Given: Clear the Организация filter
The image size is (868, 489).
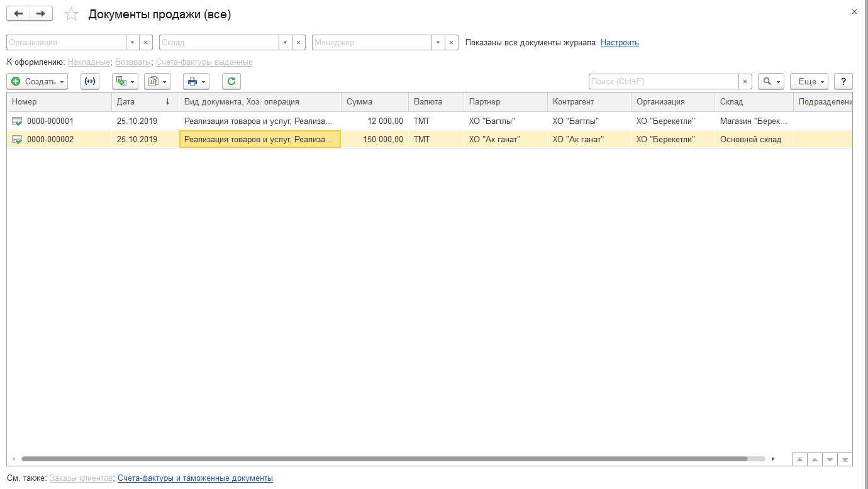Looking at the screenshot, I should coord(145,43).
